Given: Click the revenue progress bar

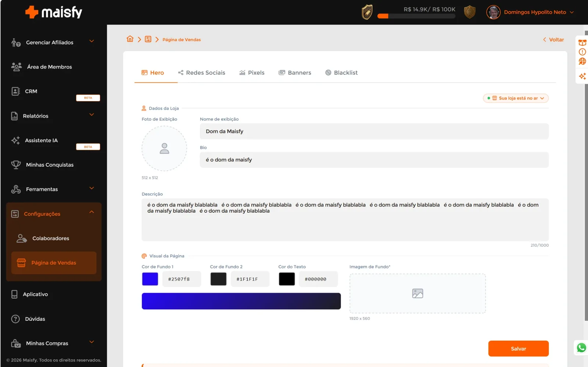Looking at the screenshot, I should point(416,16).
